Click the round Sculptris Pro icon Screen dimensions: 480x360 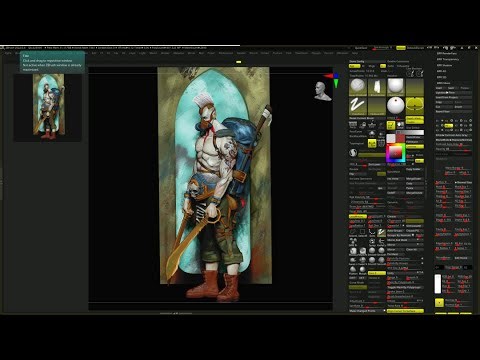[x=353, y=153]
